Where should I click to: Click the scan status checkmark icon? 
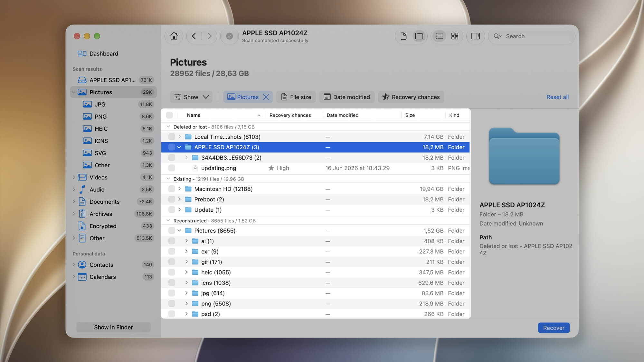pyautogui.click(x=229, y=36)
